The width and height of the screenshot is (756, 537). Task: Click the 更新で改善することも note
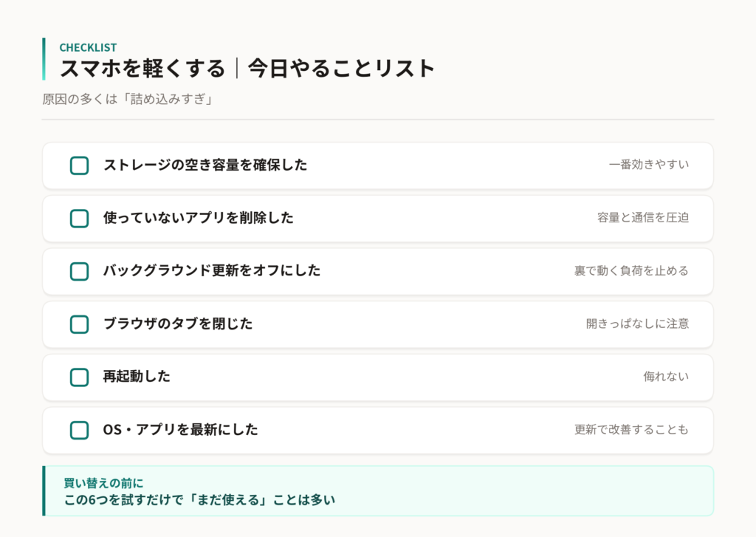point(632,429)
